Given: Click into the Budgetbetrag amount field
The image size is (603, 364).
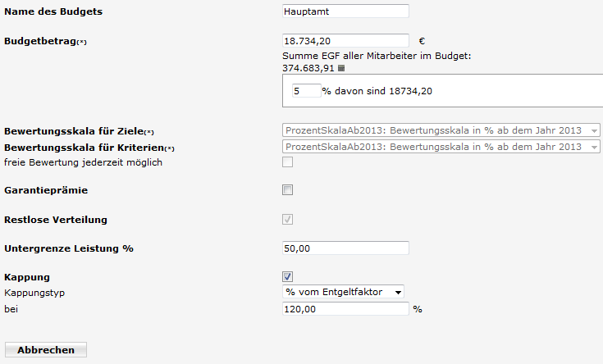Looking at the screenshot, I should coord(345,41).
